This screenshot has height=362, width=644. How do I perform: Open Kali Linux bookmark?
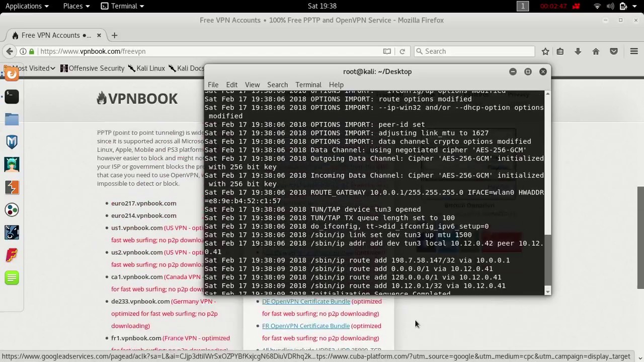[146, 68]
